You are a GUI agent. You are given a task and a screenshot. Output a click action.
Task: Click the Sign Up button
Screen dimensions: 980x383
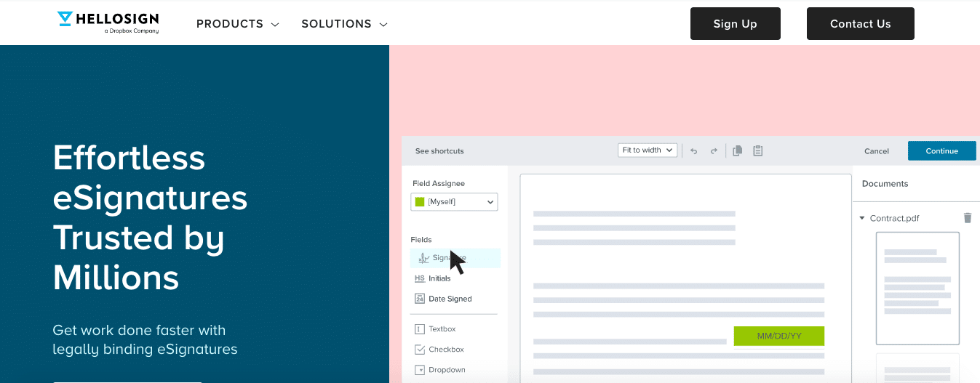pos(735,24)
